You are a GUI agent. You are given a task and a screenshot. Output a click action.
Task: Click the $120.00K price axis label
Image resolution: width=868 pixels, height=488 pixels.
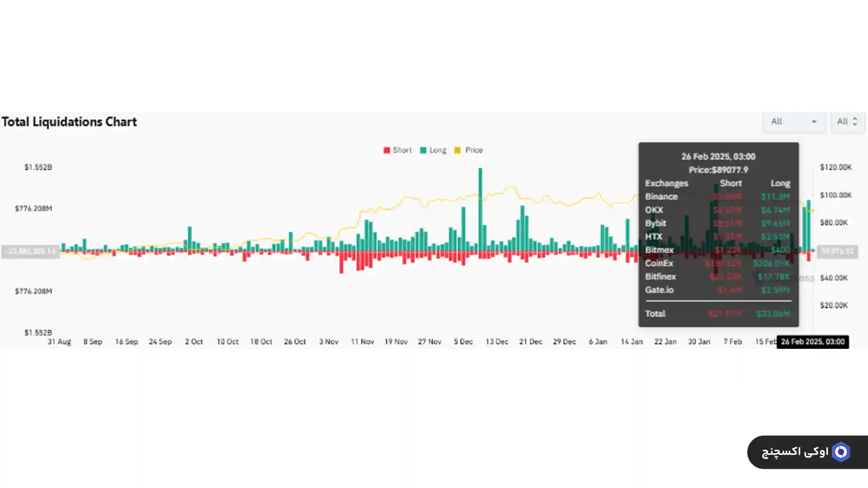point(836,167)
